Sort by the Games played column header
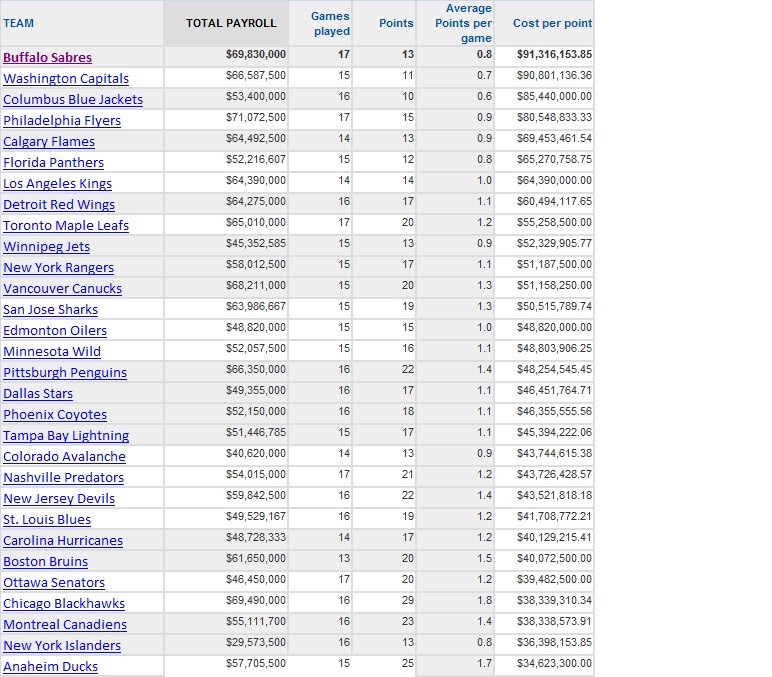The image size is (772, 677). click(330, 23)
